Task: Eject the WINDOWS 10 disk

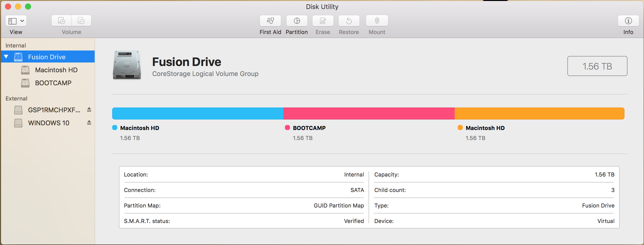Action: (89, 122)
